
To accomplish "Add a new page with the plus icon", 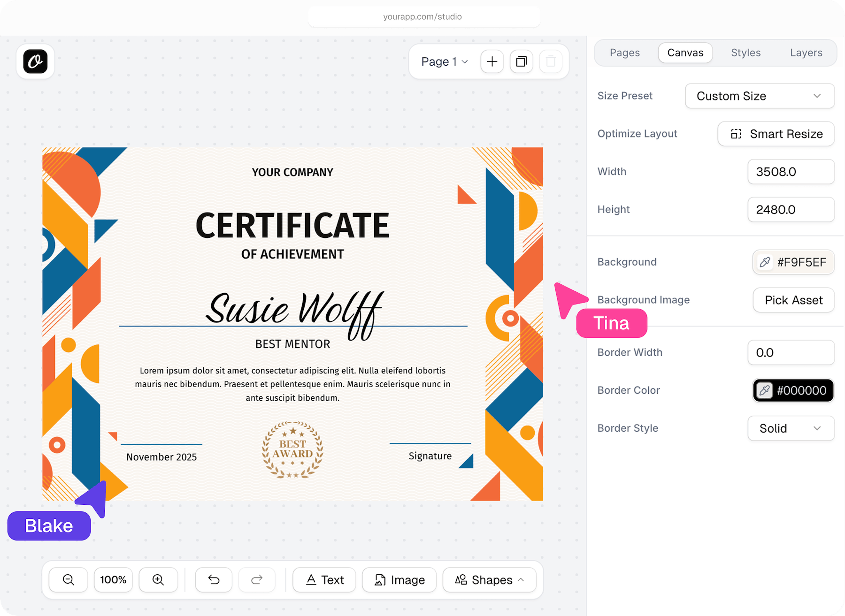I will pyautogui.click(x=492, y=61).
